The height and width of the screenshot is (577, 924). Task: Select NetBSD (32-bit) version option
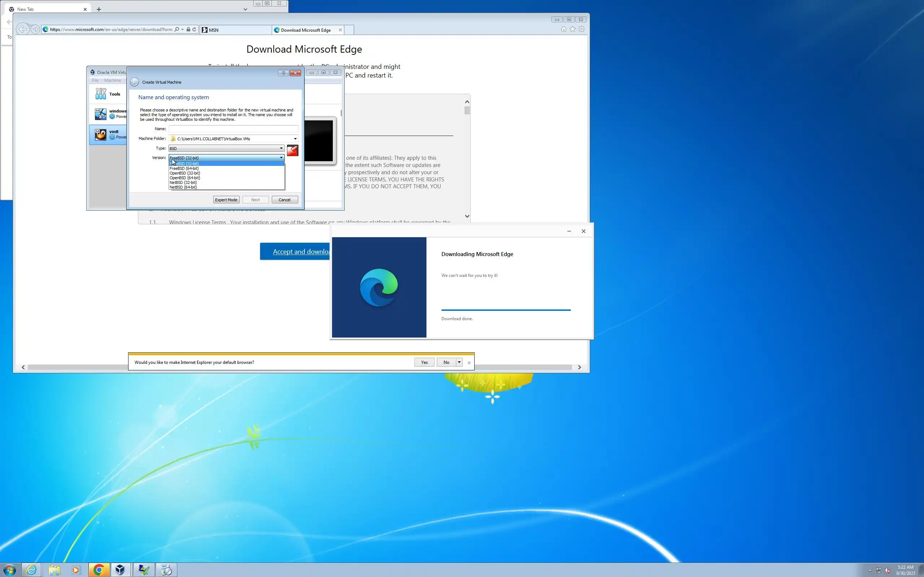[x=183, y=182]
